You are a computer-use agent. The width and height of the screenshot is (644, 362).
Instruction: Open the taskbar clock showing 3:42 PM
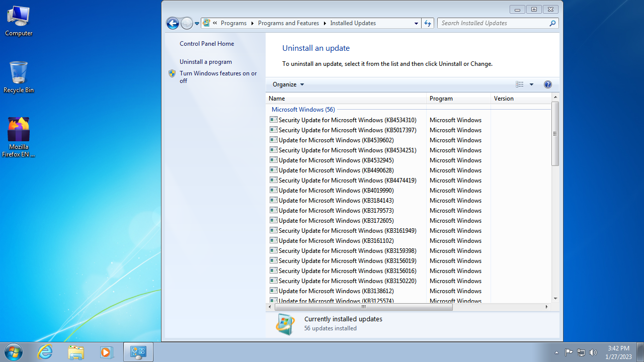(x=618, y=352)
